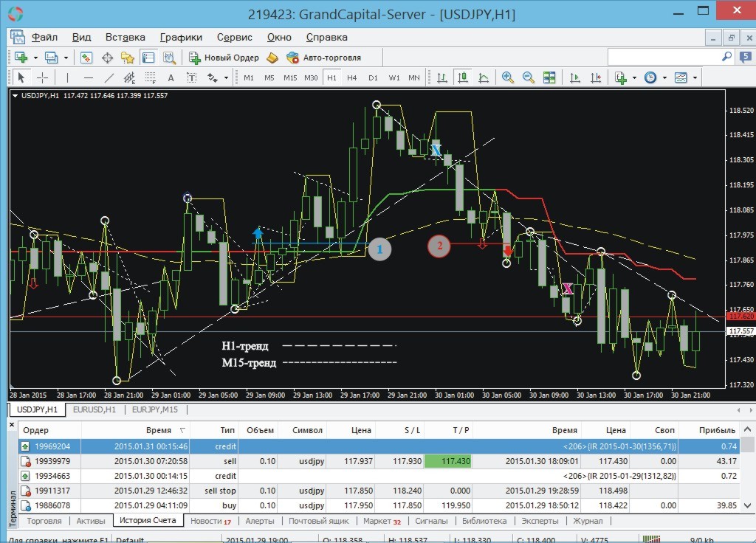Image resolution: width=756 pixels, height=543 pixels.
Task: Select the crosshair cursor tool
Action: click(43, 77)
